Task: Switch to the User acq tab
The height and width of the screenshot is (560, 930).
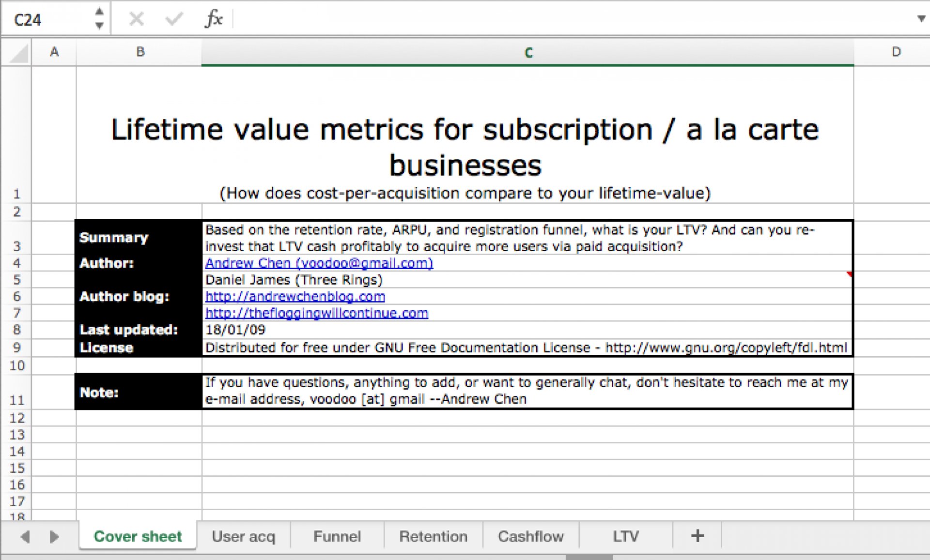Action: coord(243,536)
